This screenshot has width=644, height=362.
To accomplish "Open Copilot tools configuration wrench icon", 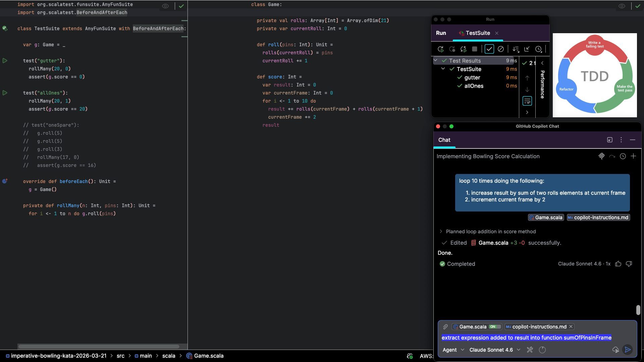I will [530, 350].
